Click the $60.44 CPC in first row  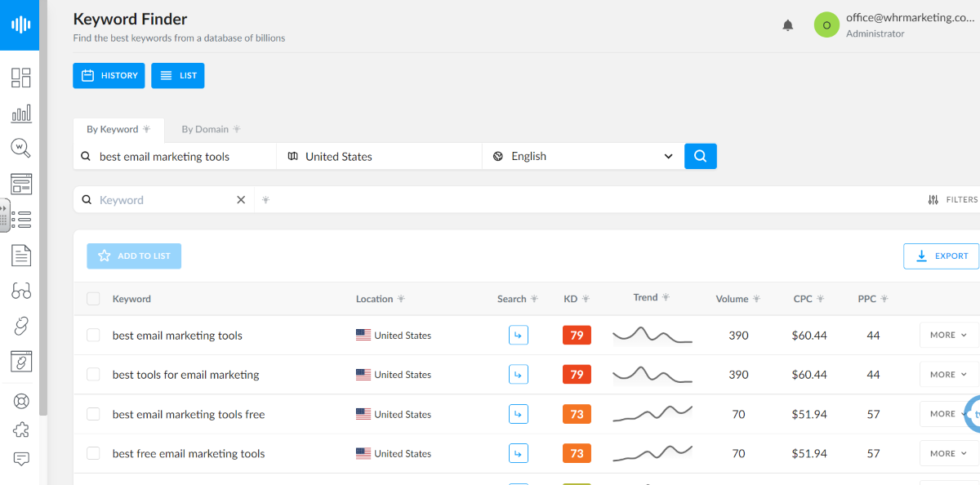(x=809, y=335)
